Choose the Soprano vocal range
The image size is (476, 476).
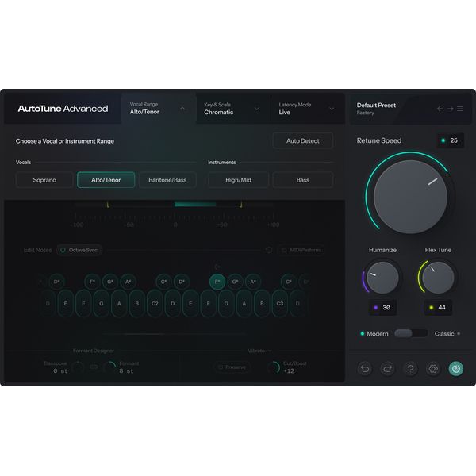pyautogui.click(x=44, y=180)
